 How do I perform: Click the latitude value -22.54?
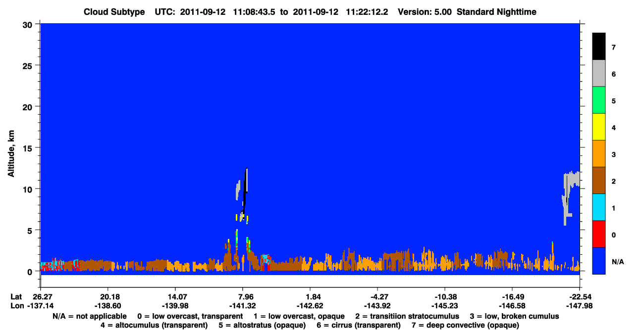point(580,297)
